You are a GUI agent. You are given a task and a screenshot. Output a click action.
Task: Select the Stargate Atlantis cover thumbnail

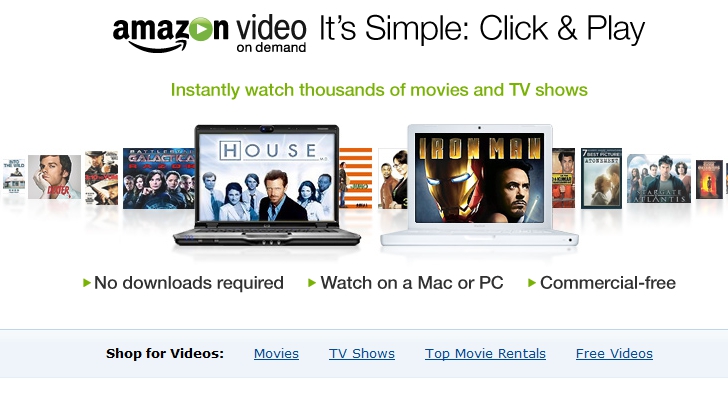click(x=659, y=179)
